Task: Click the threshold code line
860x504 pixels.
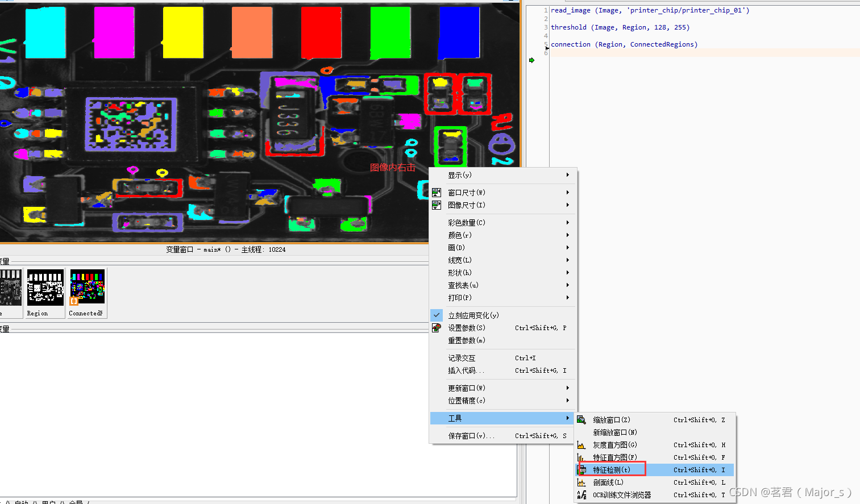Action: coord(620,27)
